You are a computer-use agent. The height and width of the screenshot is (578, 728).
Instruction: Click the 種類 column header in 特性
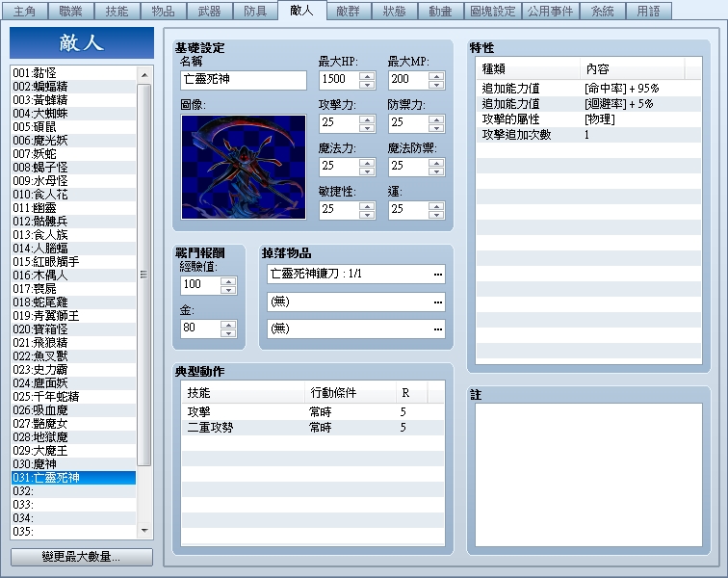[x=529, y=69]
